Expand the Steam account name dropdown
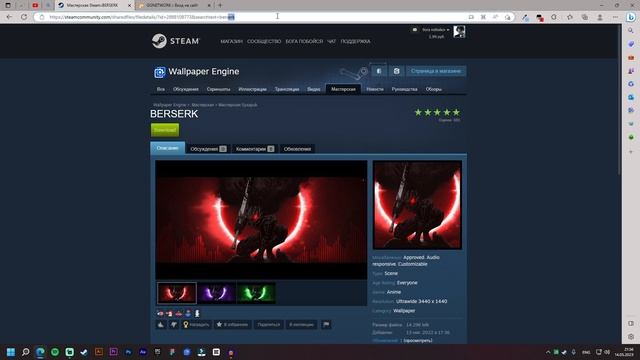The height and width of the screenshot is (360, 640). [436, 30]
